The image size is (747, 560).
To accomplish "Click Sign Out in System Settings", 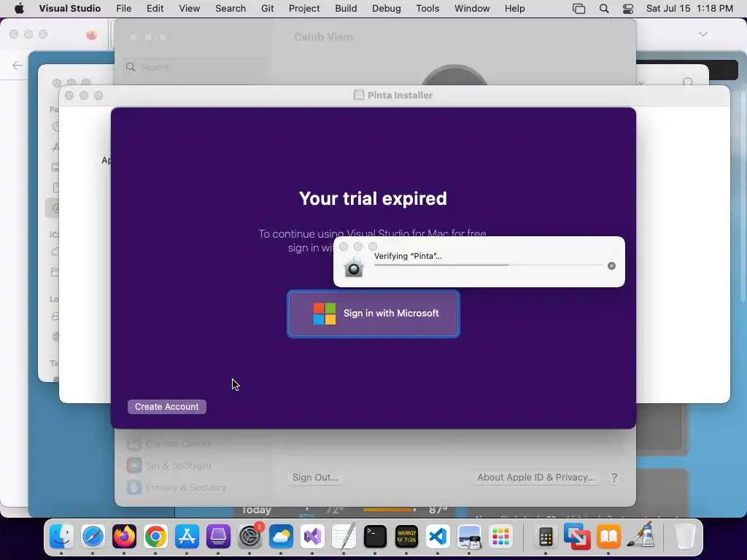I will coord(315,477).
